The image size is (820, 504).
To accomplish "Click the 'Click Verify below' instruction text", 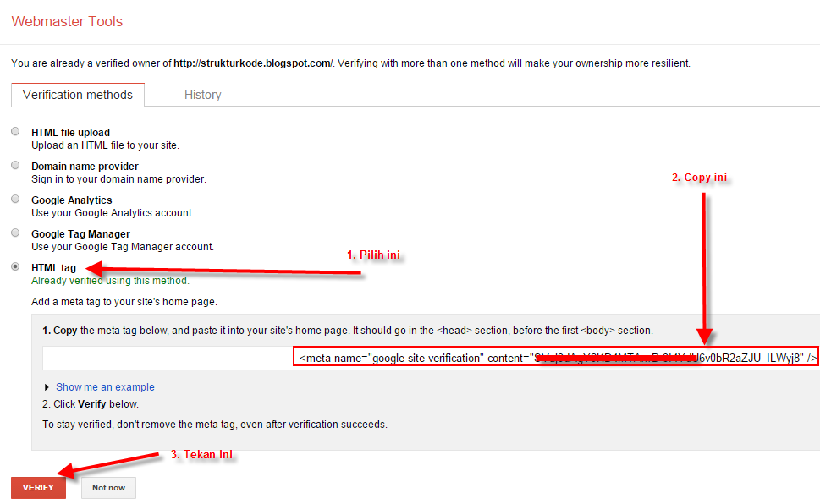I will pos(91,404).
